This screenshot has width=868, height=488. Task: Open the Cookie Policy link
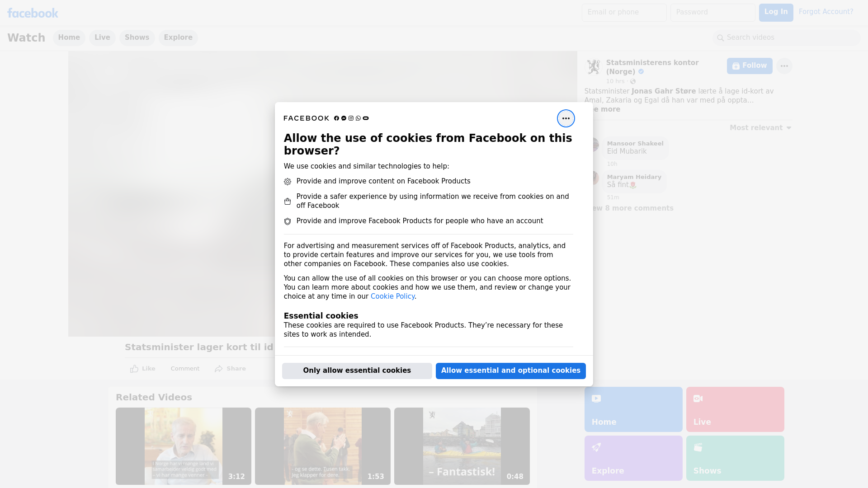click(392, 296)
